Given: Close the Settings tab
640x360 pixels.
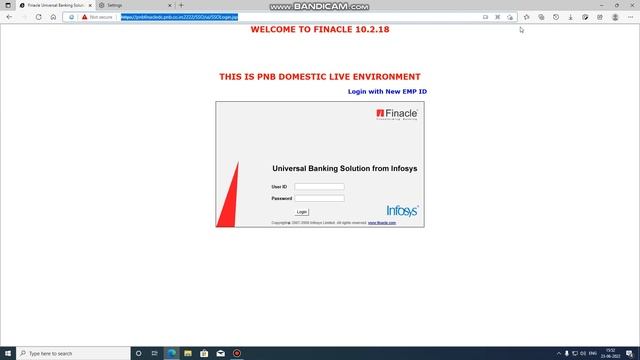Looking at the screenshot, I should (170, 5).
